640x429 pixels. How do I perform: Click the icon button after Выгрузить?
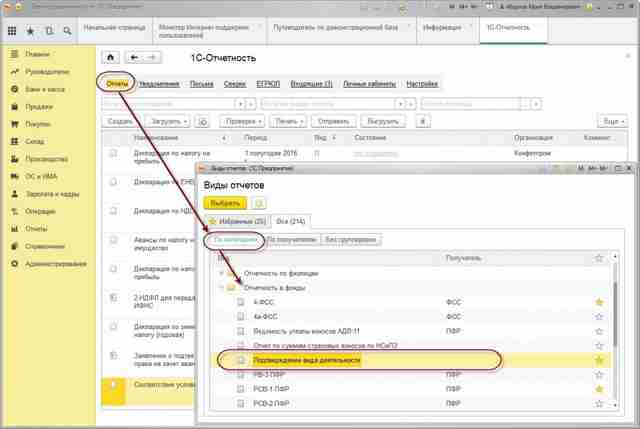[423, 122]
